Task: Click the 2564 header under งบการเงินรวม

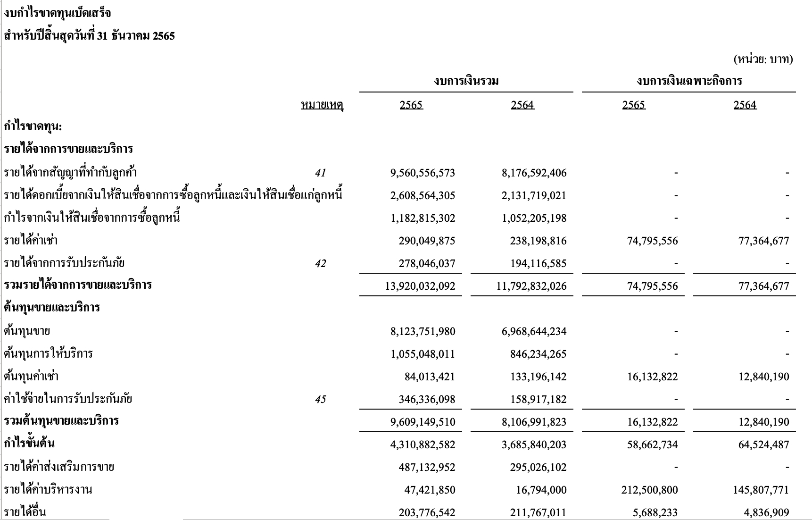Action: (522, 105)
